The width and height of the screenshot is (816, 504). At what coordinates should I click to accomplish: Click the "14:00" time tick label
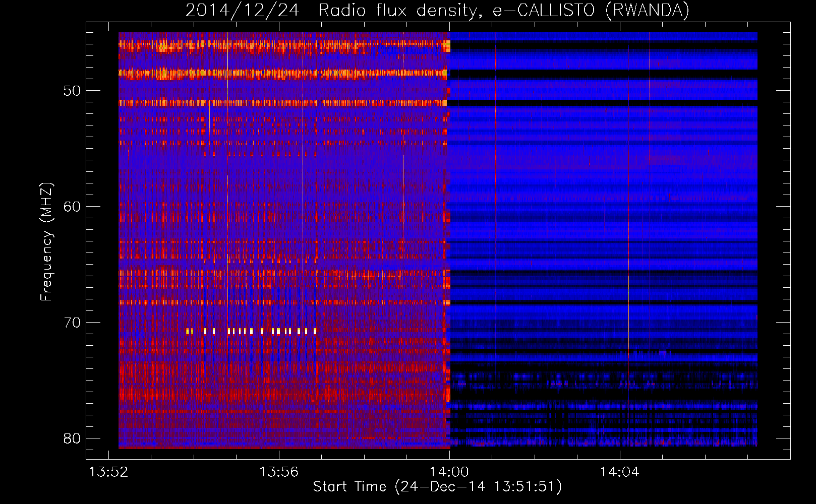pos(449,472)
